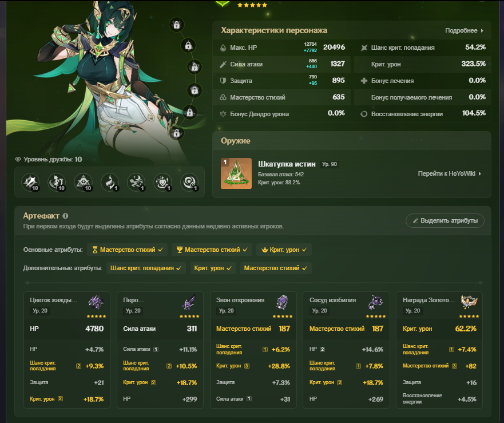Toggle the Шанс крит. попадания sub attribute
Screen dimensions: 504x423
(146, 268)
